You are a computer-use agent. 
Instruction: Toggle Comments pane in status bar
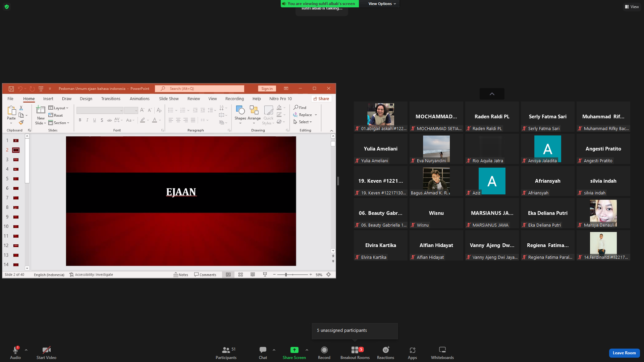point(205,275)
